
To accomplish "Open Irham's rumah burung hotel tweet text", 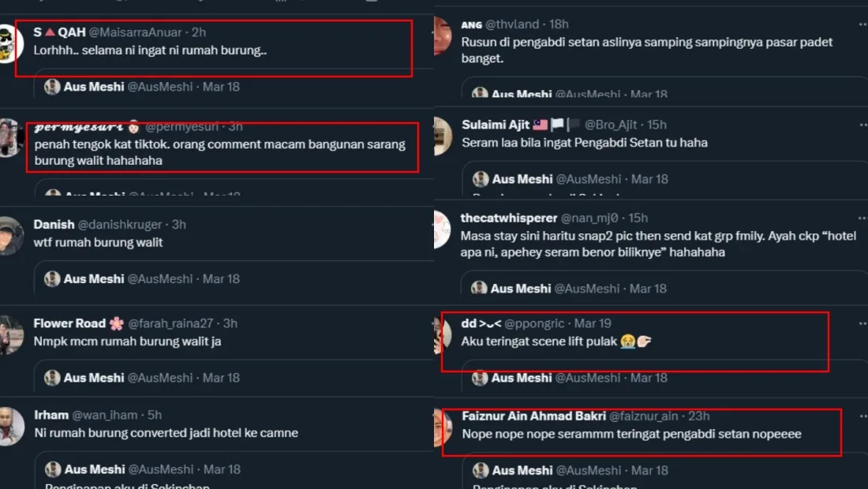I will pos(166,433).
